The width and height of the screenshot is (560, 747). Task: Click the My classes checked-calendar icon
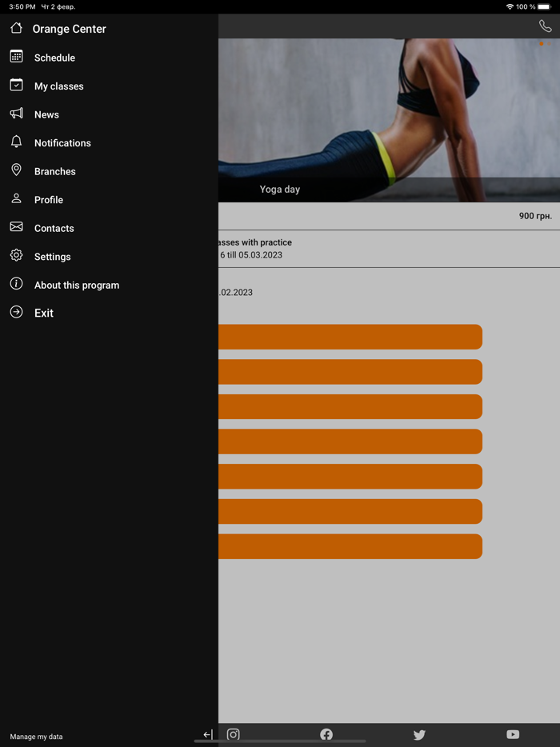tap(16, 85)
